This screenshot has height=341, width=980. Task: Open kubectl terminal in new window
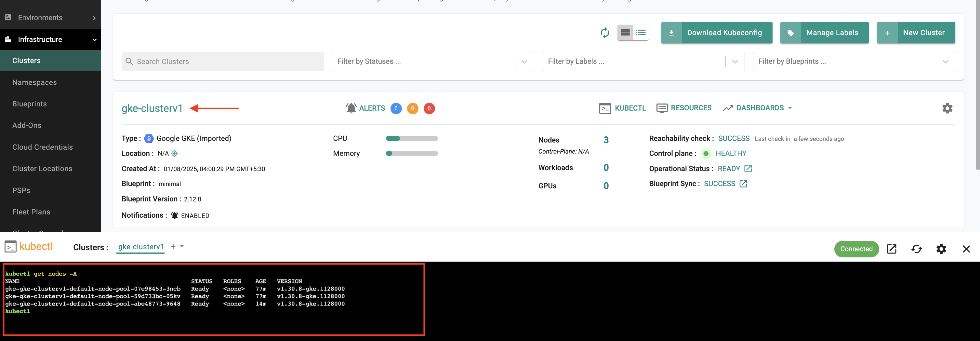point(891,249)
